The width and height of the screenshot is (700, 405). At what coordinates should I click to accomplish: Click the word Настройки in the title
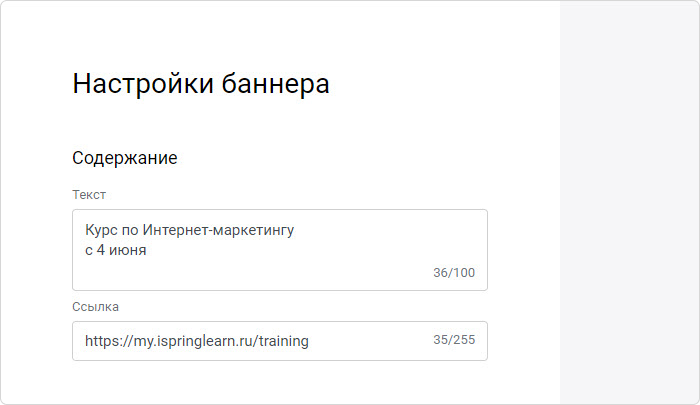pyautogui.click(x=143, y=84)
